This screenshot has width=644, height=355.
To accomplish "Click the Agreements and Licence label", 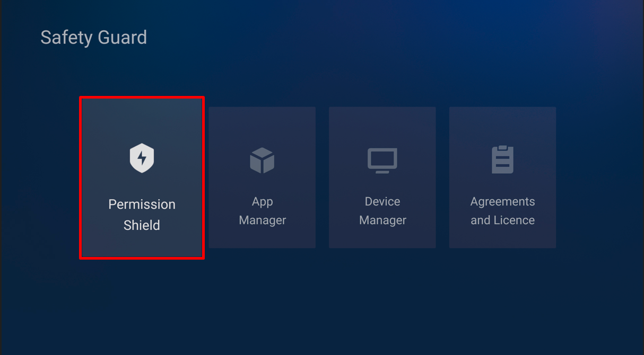I will click(502, 210).
